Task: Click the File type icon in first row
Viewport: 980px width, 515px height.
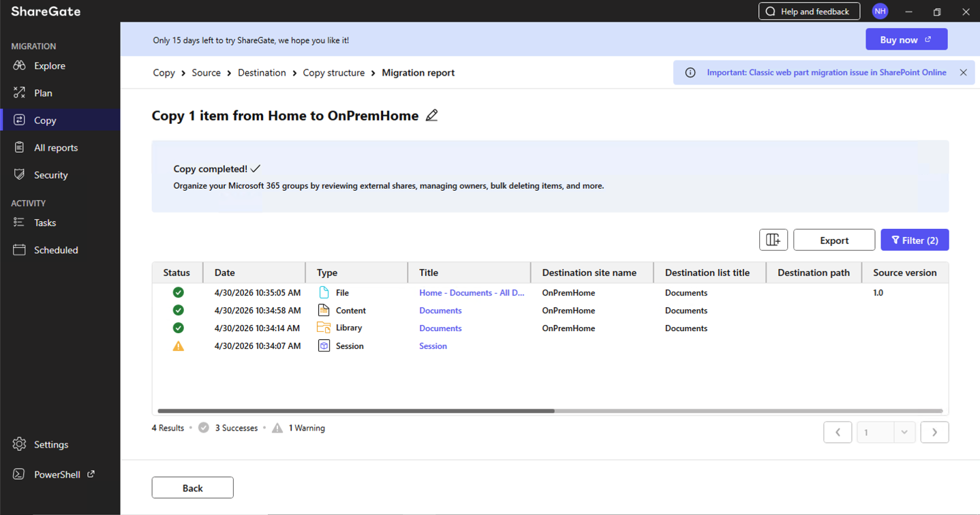Action: click(324, 292)
